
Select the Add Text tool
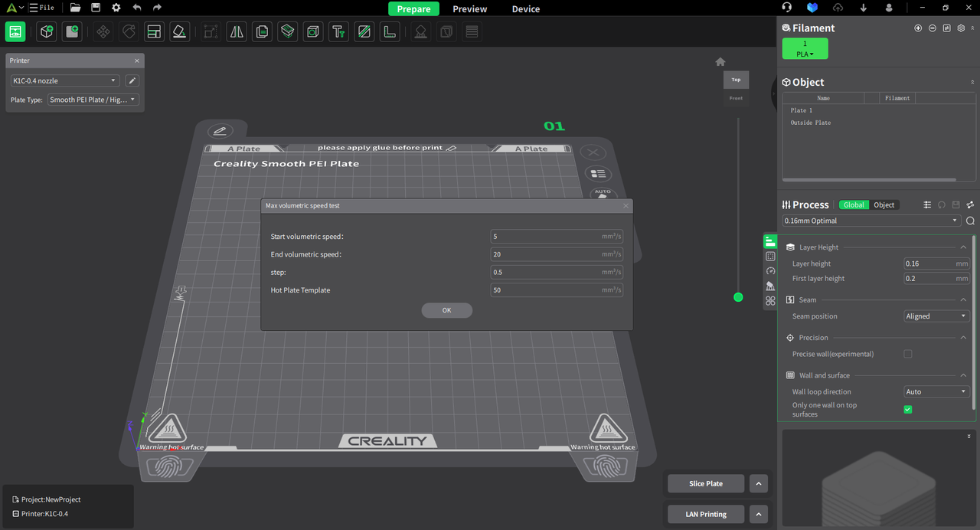click(x=338, y=31)
